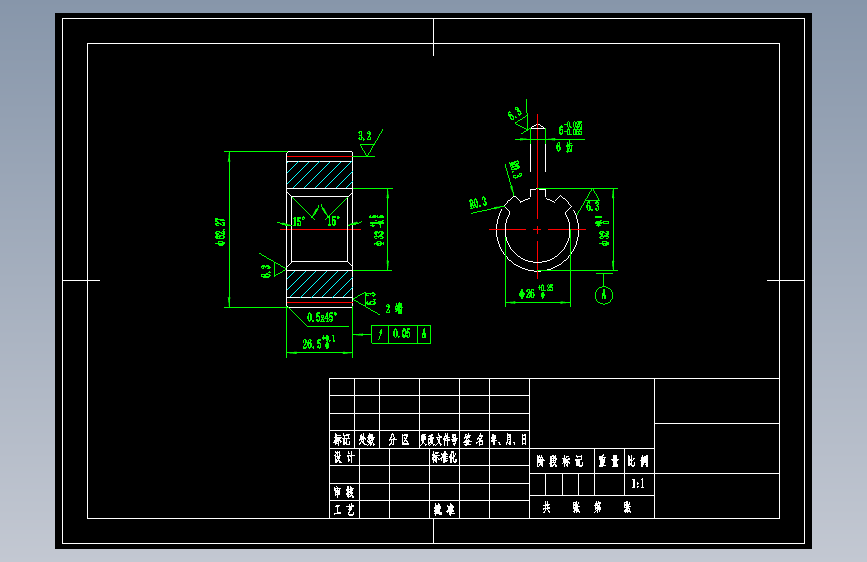Select the 0.5x45° chamfer note
Screen dimensions: 867x562
pyautogui.click(x=322, y=318)
